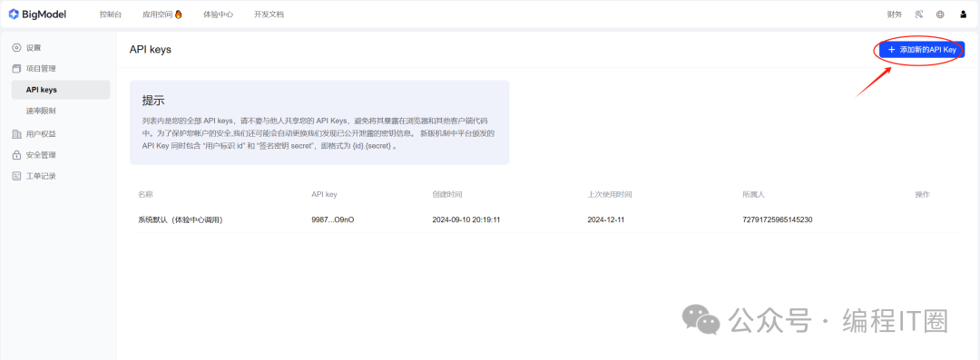Click owner ID 72791725965145230

coord(777,220)
